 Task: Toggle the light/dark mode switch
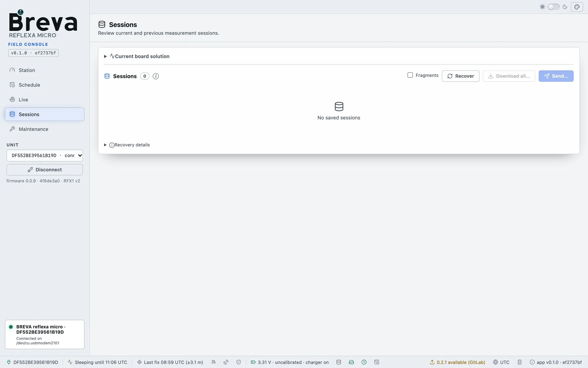(x=554, y=7)
